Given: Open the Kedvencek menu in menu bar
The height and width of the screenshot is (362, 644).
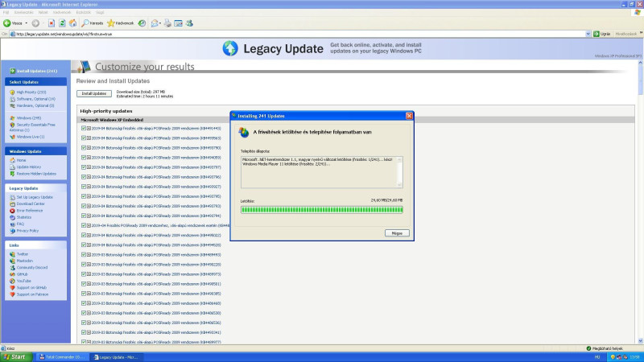Looking at the screenshot, I should (x=62, y=12).
